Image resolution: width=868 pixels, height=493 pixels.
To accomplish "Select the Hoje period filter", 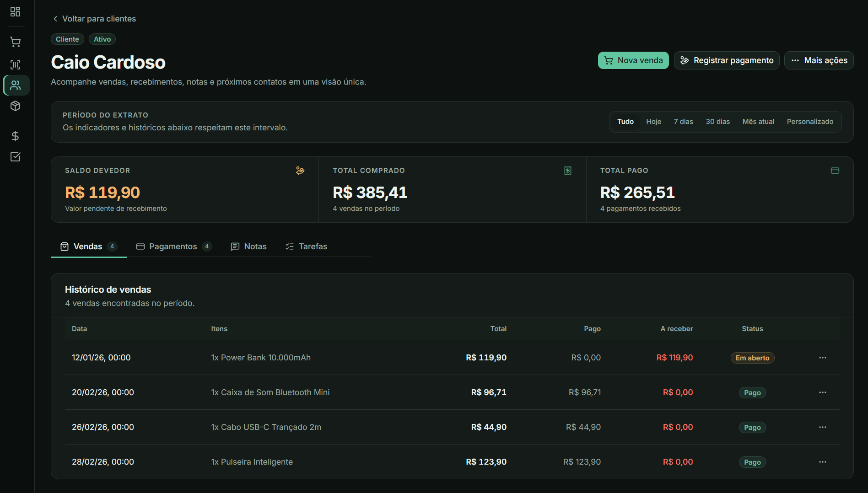I will pyautogui.click(x=654, y=122).
